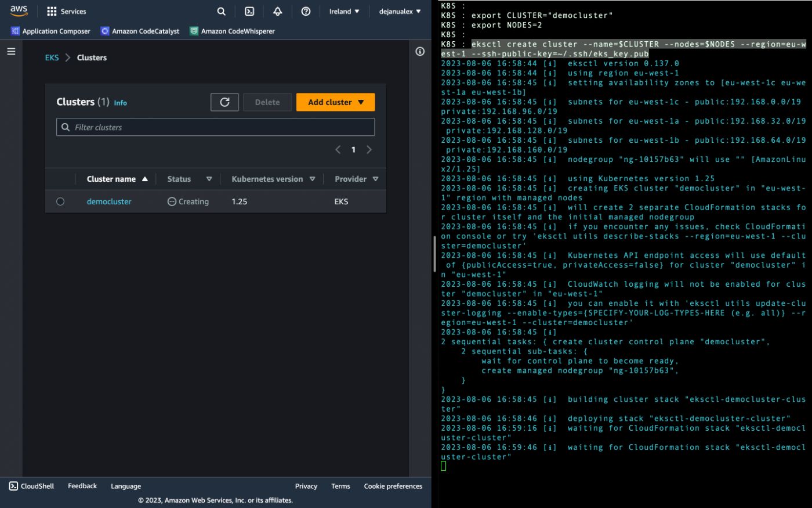Go to EKS breadcrumb link
812x508 pixels.
52,57
